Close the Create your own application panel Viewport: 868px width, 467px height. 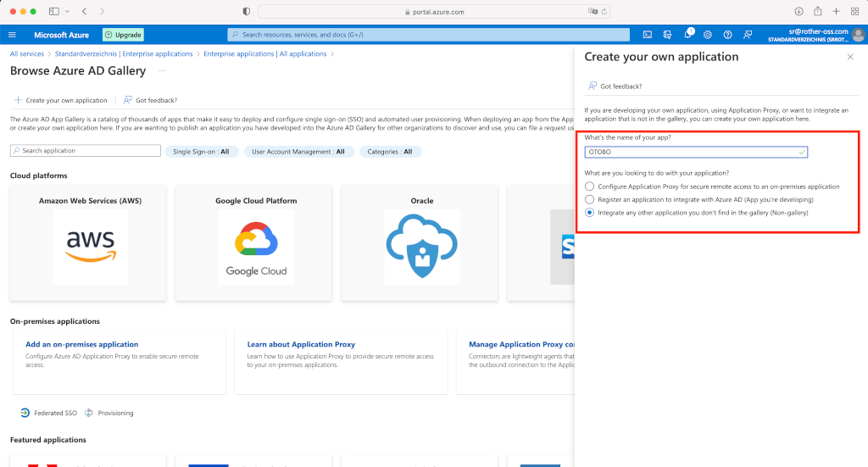(x=850, y=57)
